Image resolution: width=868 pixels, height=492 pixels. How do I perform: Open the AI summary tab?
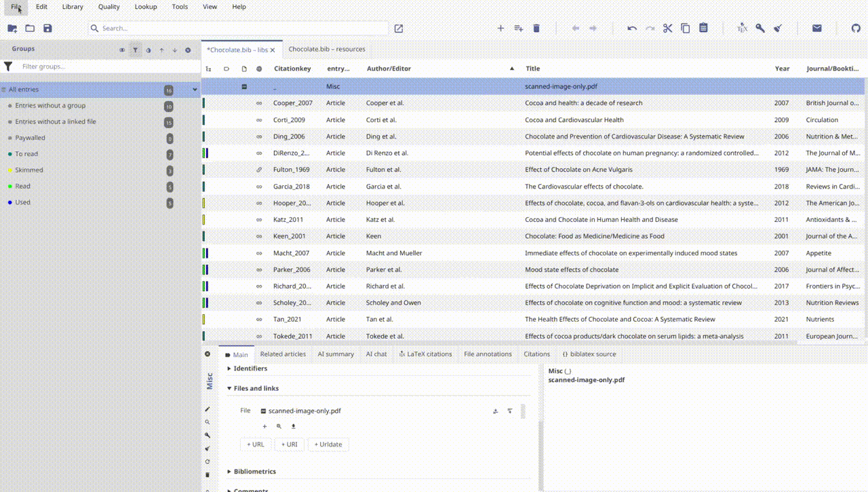coord(336,354)
